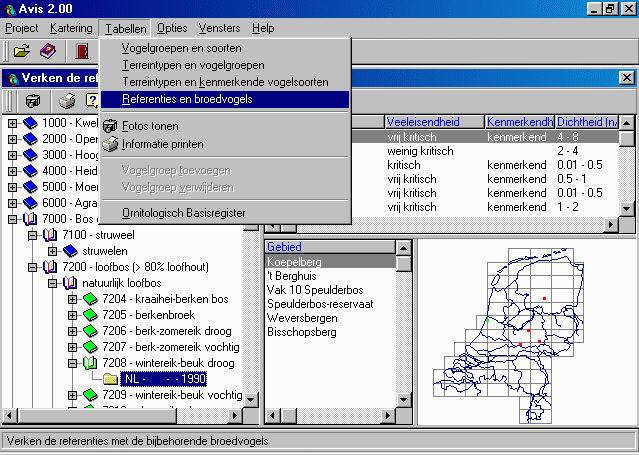Viewport: 639px width, 455px height.
Task: Open the Help menu
Action: (263, 28)
